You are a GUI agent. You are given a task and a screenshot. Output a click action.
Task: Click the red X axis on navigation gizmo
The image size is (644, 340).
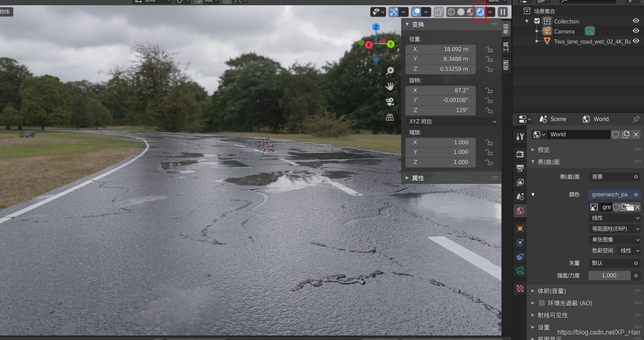tap(369, 45)
